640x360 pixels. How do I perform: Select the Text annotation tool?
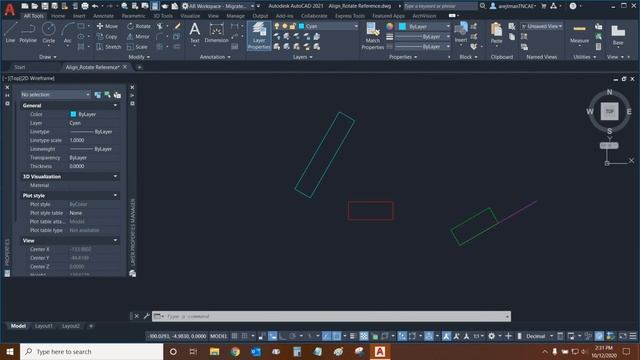(195, 33)
